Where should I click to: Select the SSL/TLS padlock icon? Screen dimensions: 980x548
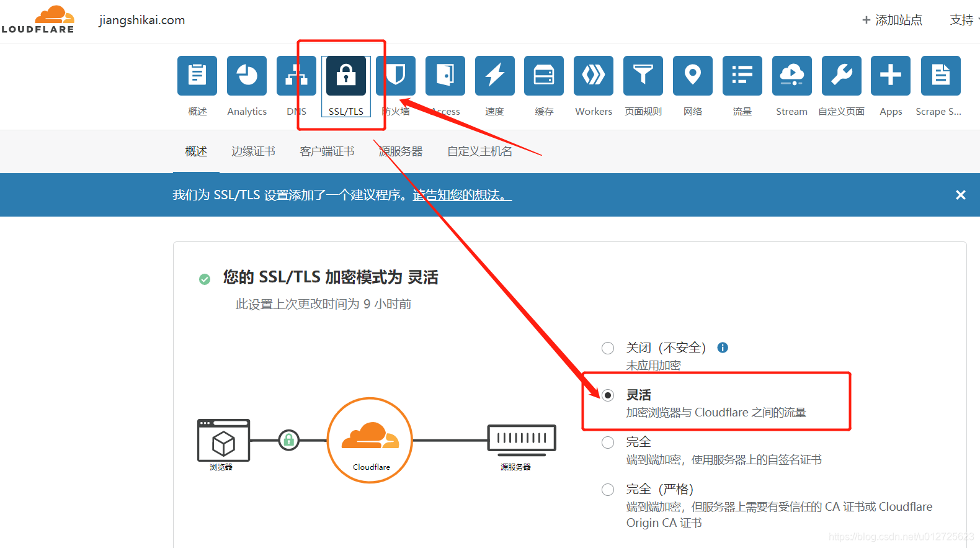[346, 76]
